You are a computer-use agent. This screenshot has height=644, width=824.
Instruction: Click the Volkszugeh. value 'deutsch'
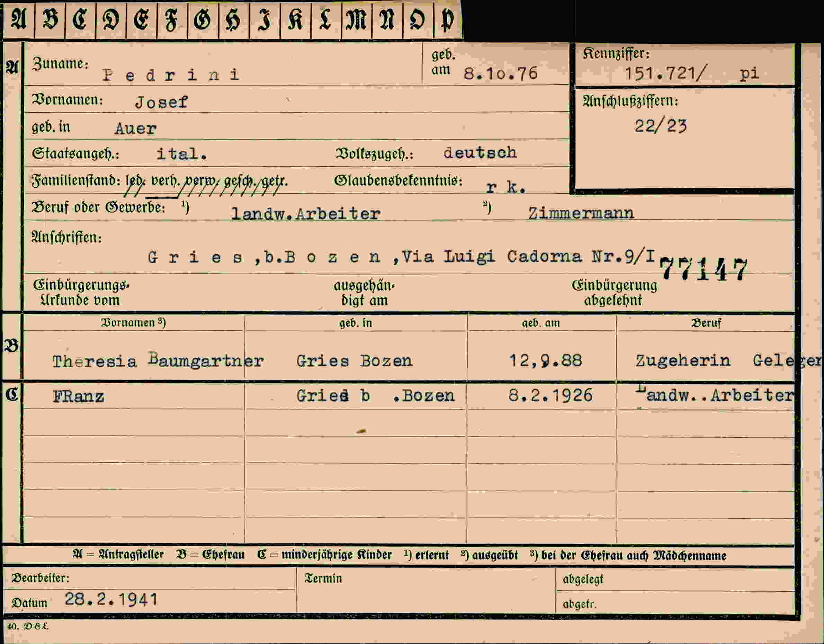pos(480,152)
